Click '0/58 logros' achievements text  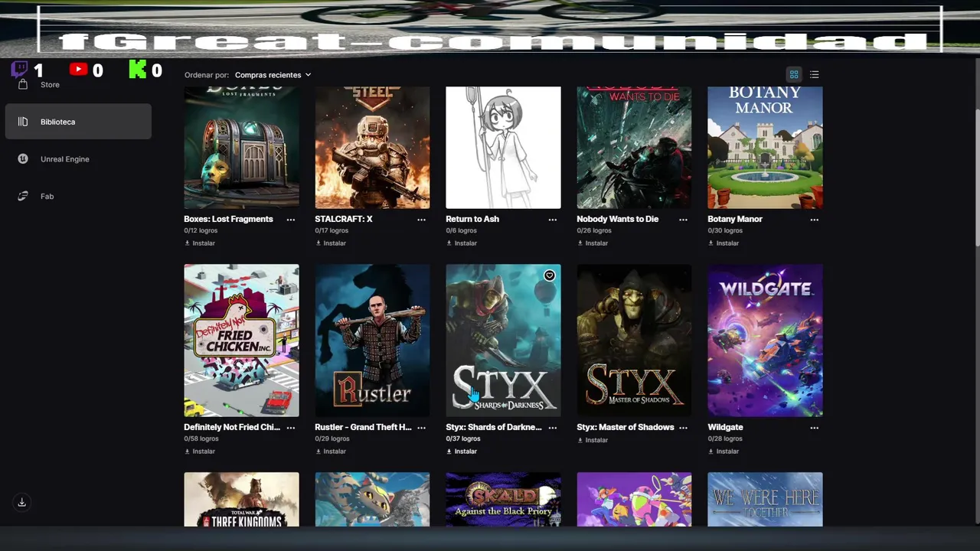click(x=201, y=439)
